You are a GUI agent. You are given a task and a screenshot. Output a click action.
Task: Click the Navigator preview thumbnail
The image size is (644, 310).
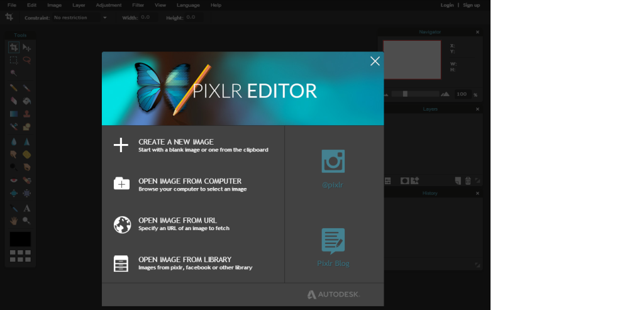point(412,60)
